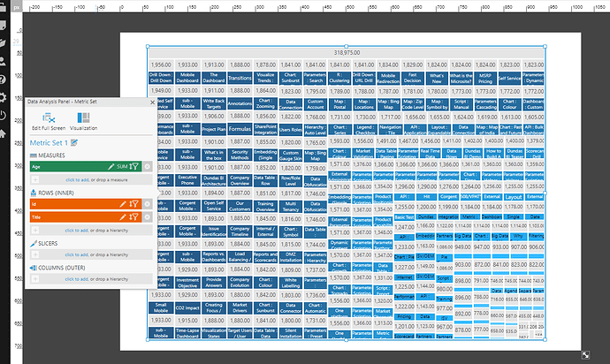The image size is (610, 364).
Task: Click the 318,975.00 total header of the treemap
Action: tap(347, 52)
